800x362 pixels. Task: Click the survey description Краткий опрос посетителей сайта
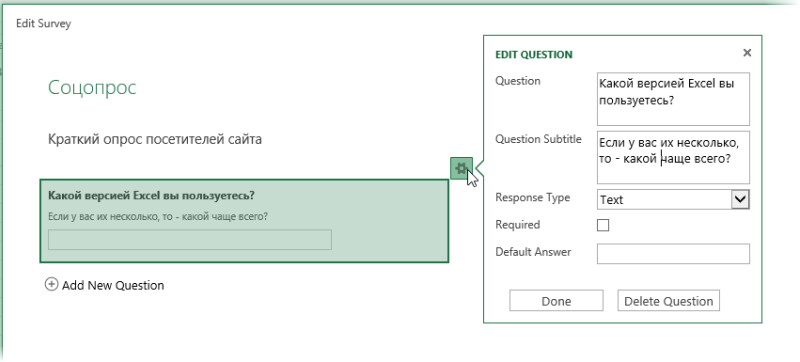tap(155, 139)
